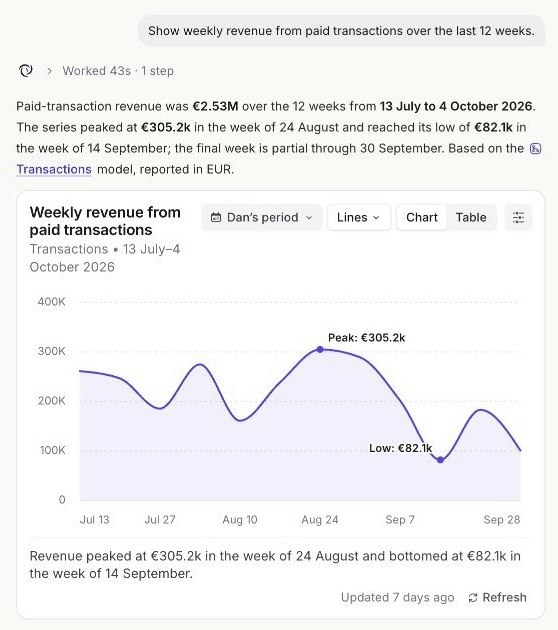Click the 'Jul 27' x-axis label
The image size is (558, 630).
point(160,520)
